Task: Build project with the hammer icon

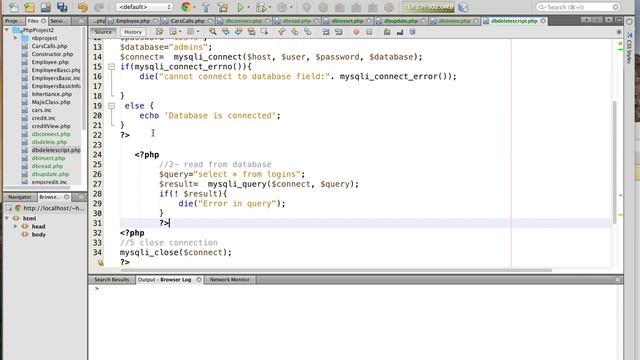Action: click(206, 7)
